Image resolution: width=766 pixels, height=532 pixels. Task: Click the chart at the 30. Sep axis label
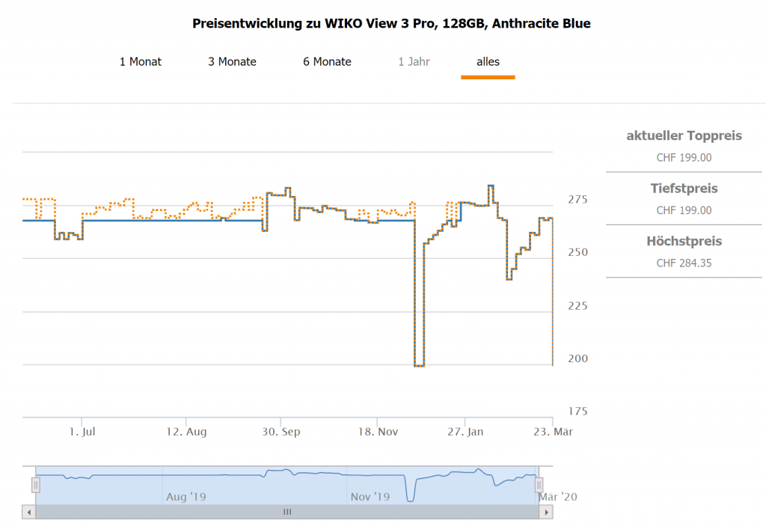point(281,432)
